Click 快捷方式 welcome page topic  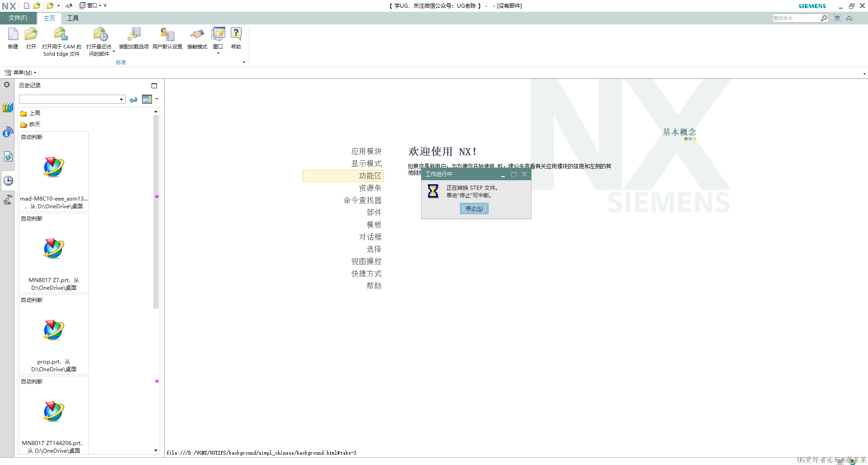[x=366, y=273]
